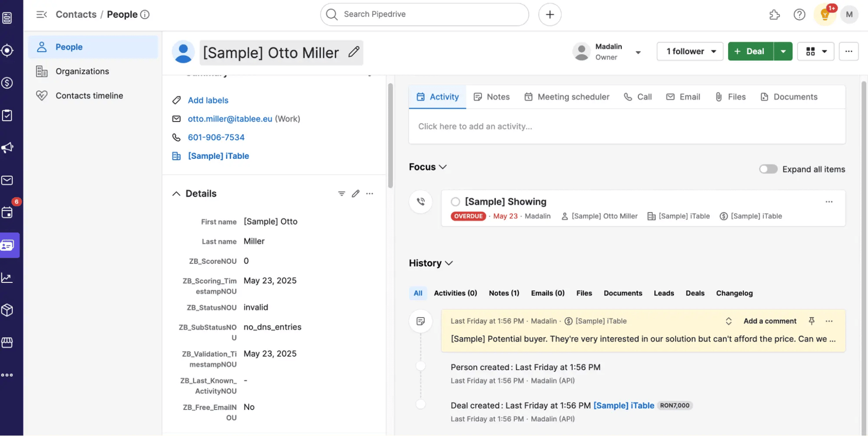
Task: Open otto.miller@itablee.eu email link
Action: (x=230, y=119)
